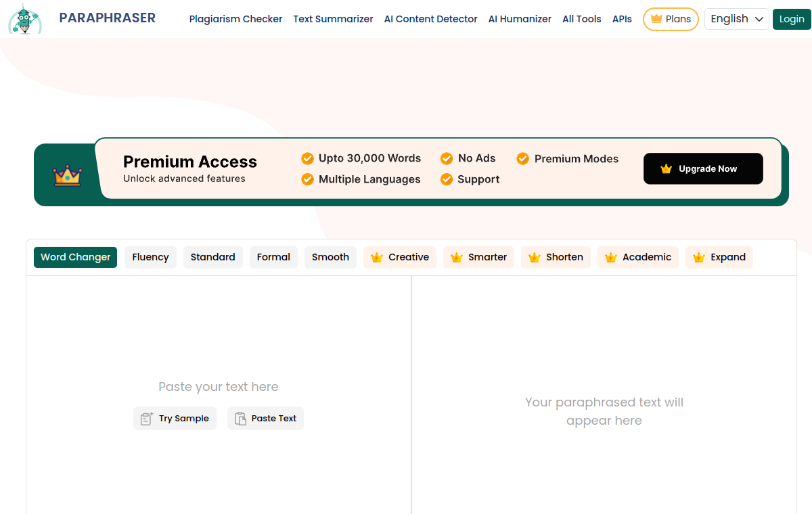Open the English language dropdown
Image resolution: width=812 pixels, height=514 pixels.
[x=737, y=19]
